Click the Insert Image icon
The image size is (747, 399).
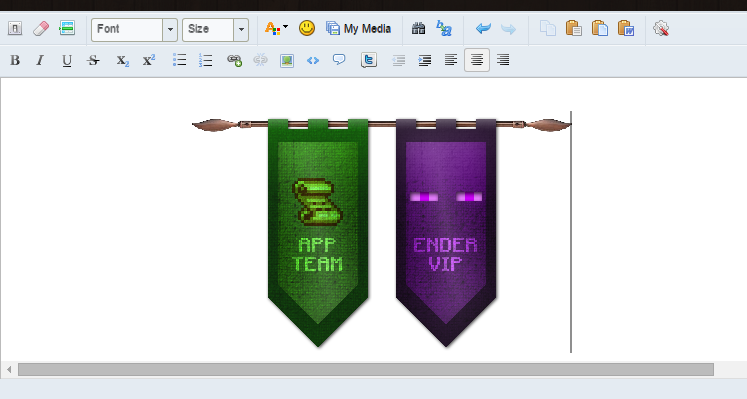click(287, 60)
